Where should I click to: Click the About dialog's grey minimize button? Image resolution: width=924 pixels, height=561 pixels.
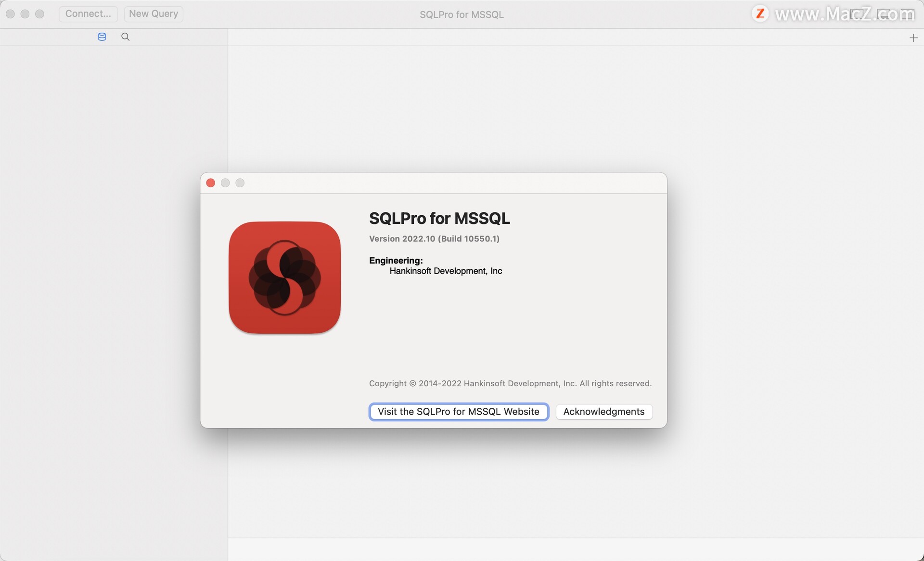(225, 183)
